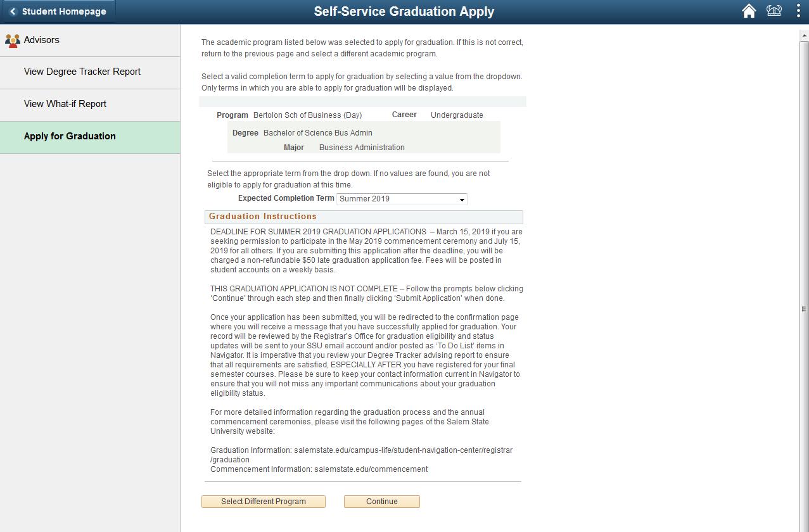This screenshot has height=532, width=809.
Task: Click the Self-Service Graduation Apply title
Action: pos(404,11)
